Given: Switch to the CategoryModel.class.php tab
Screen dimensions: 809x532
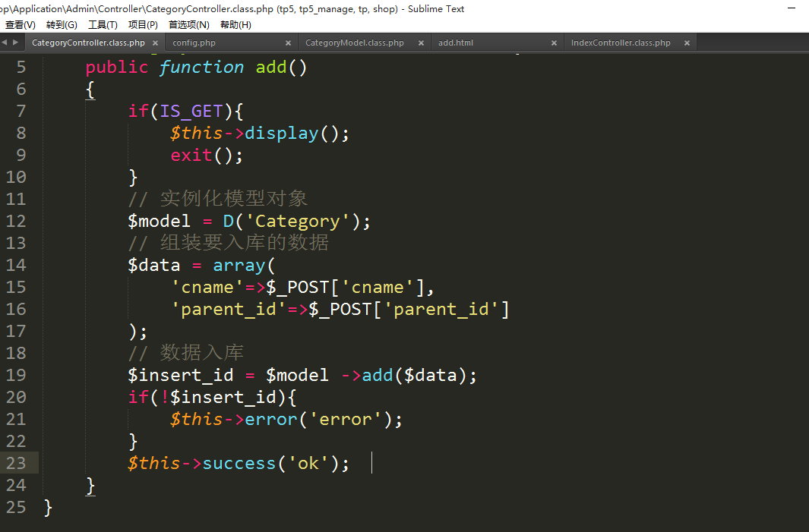Looking at the screenshot, I should pos(354,43).
